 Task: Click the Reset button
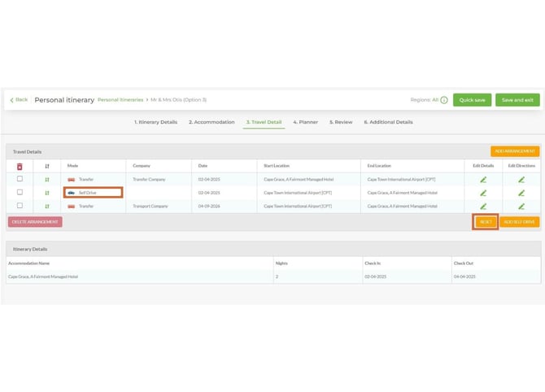486,221
